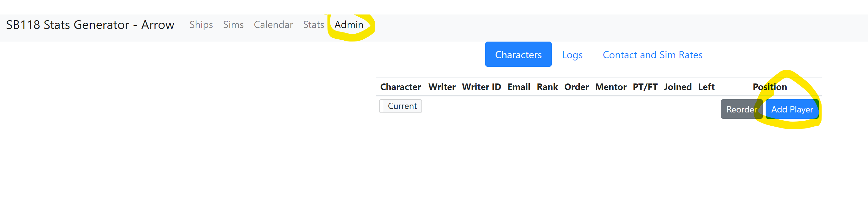Image resolution: width=868 pixels, height=206 pixels.
Task: Select the Mentor column header
Action: pyautogui.click(x=610, y=87)
